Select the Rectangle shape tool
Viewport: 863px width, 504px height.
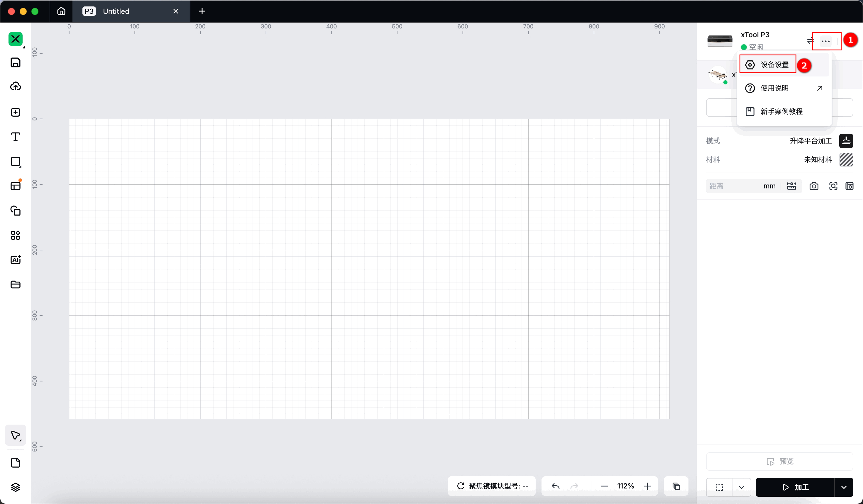pyautogui.click(x=16, y=161)
